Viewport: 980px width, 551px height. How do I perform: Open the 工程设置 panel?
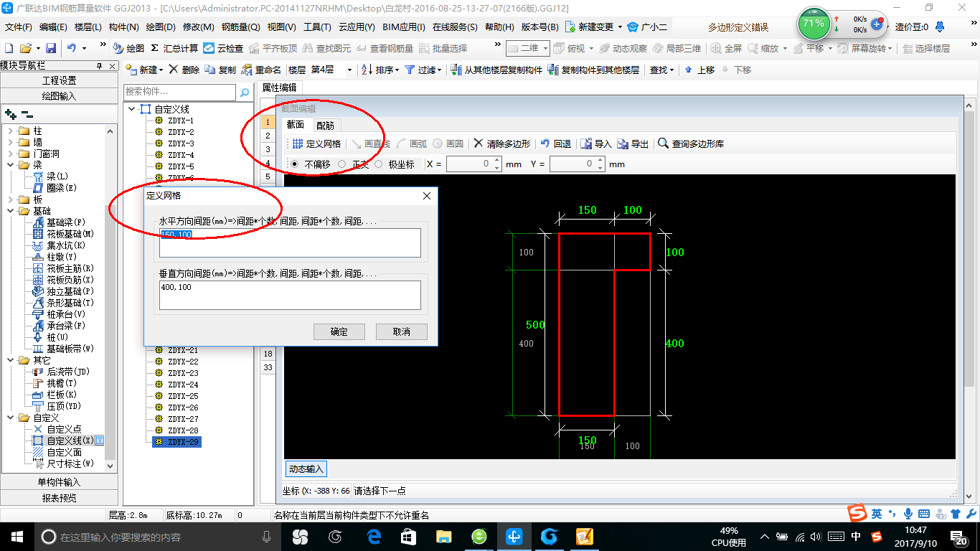(59, 80)
